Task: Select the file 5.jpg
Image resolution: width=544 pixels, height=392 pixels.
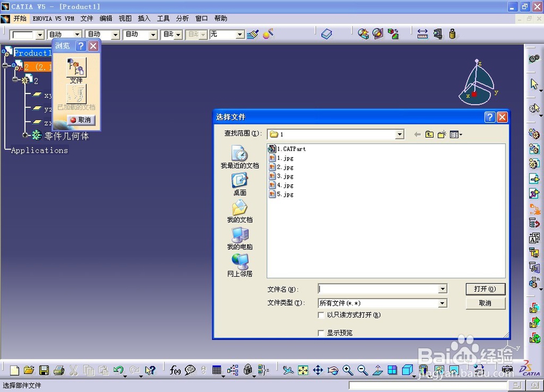Action: point(281,195)
